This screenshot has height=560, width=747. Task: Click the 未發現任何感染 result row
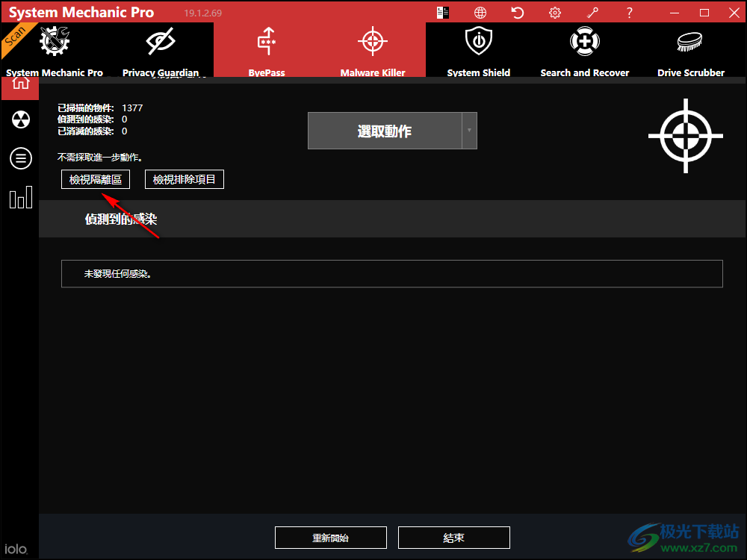click(x=391, y=274)
